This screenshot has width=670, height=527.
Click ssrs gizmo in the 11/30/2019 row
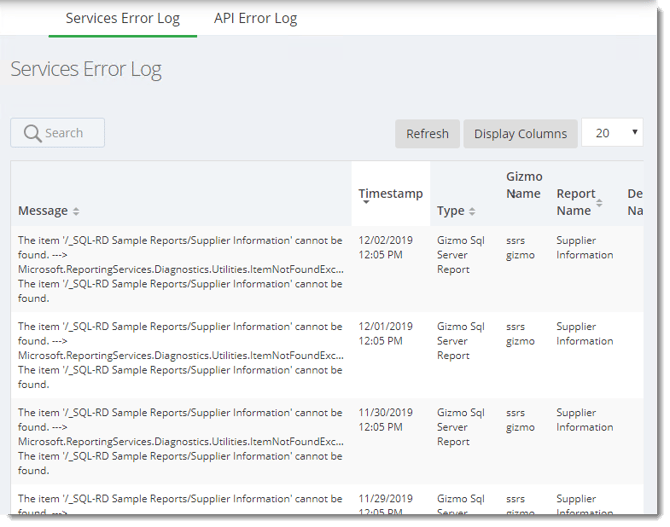point(520,420)
